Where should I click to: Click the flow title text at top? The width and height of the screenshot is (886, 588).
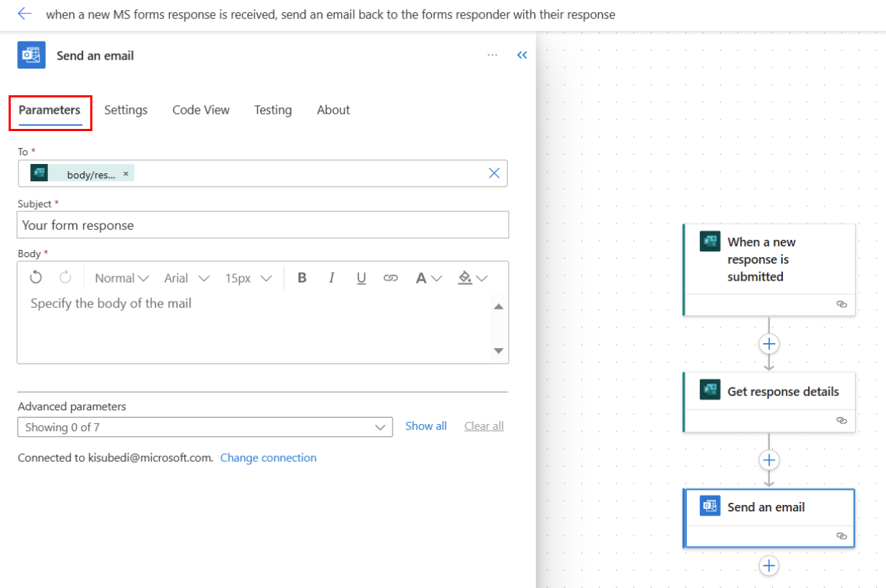pos(330,14)
